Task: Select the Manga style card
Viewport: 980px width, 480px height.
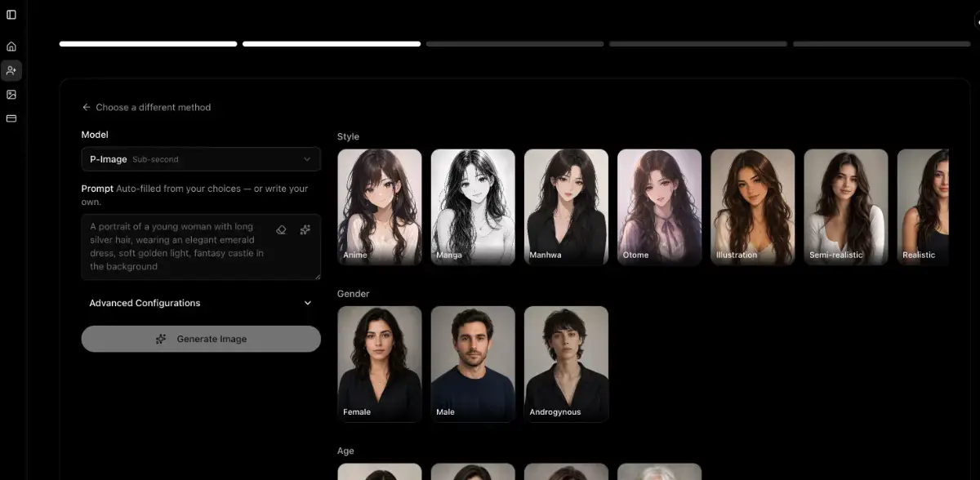Action: (473, 207)
